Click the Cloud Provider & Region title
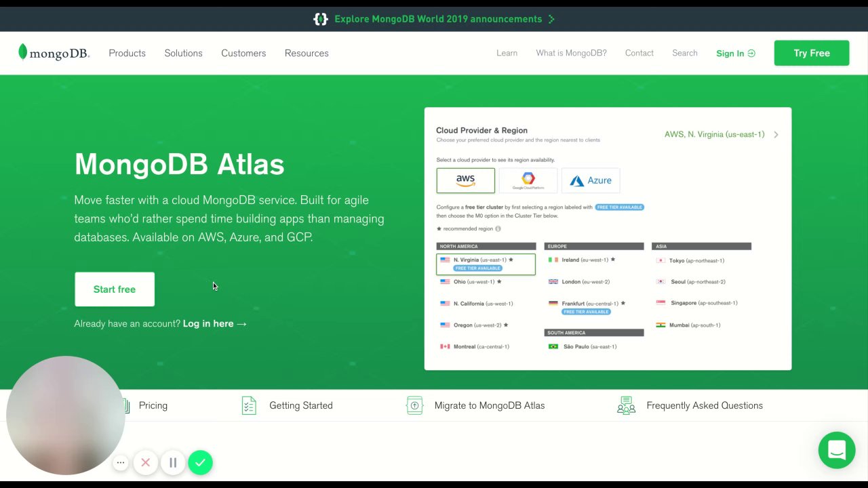868x488 pixels. [481, 130]
